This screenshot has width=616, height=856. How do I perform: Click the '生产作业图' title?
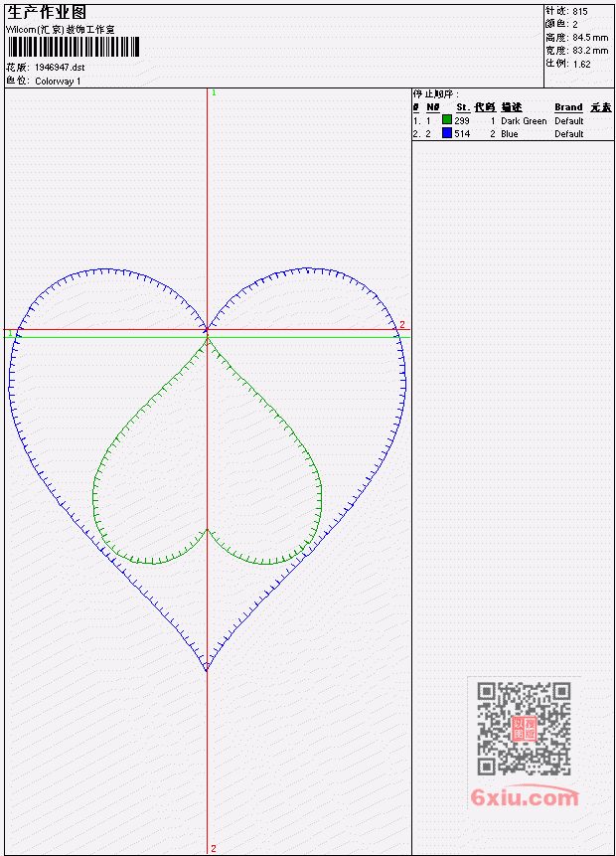tap(47, 13)
